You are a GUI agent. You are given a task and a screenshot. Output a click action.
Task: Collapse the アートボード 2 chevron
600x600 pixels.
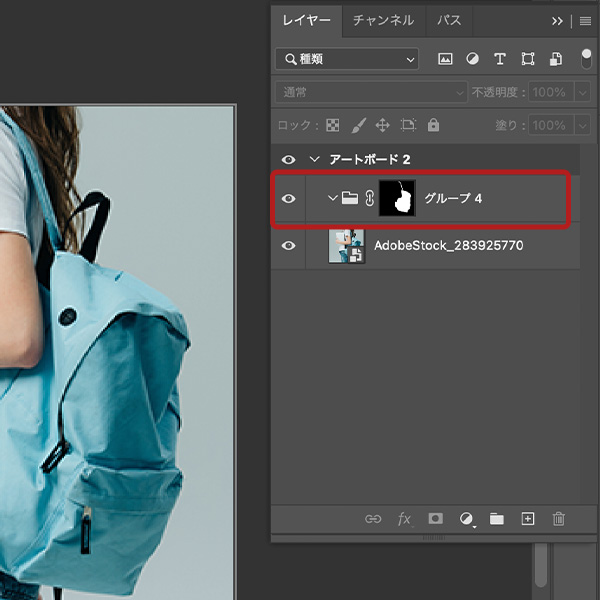[x=314, y=160]
